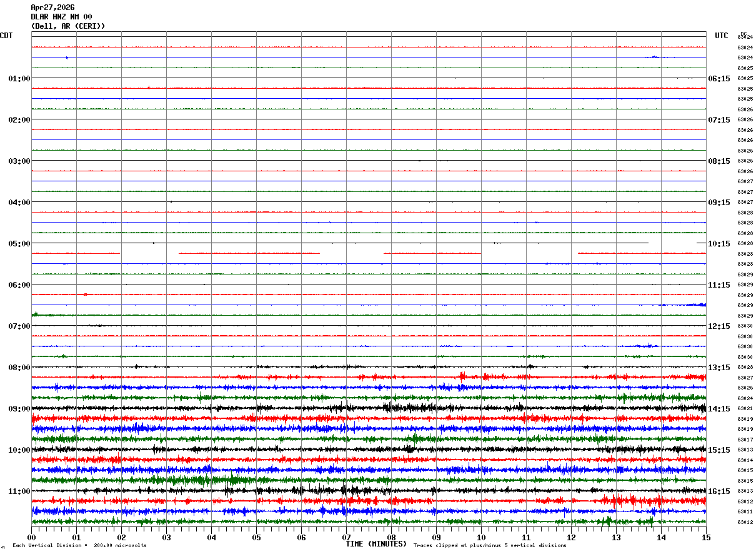Select the 05:00 CDT time label
Image resolution: width=756 pixels, height=554 pixels.
pos(19,244)
